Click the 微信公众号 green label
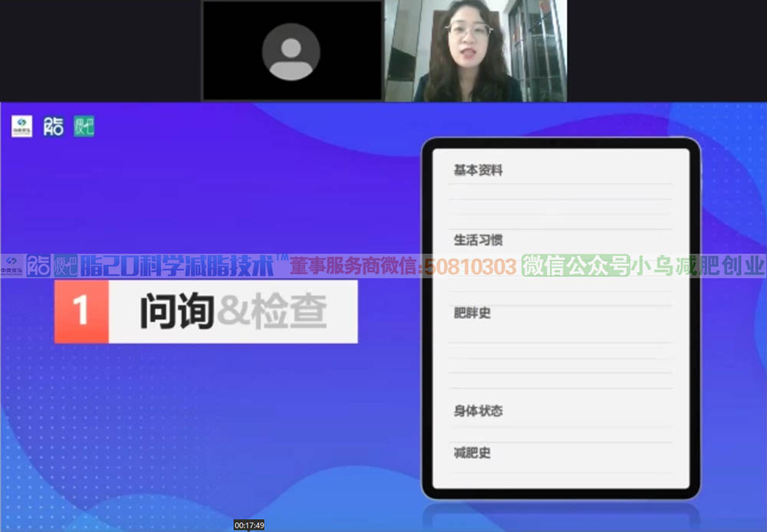 coord(575,266)
